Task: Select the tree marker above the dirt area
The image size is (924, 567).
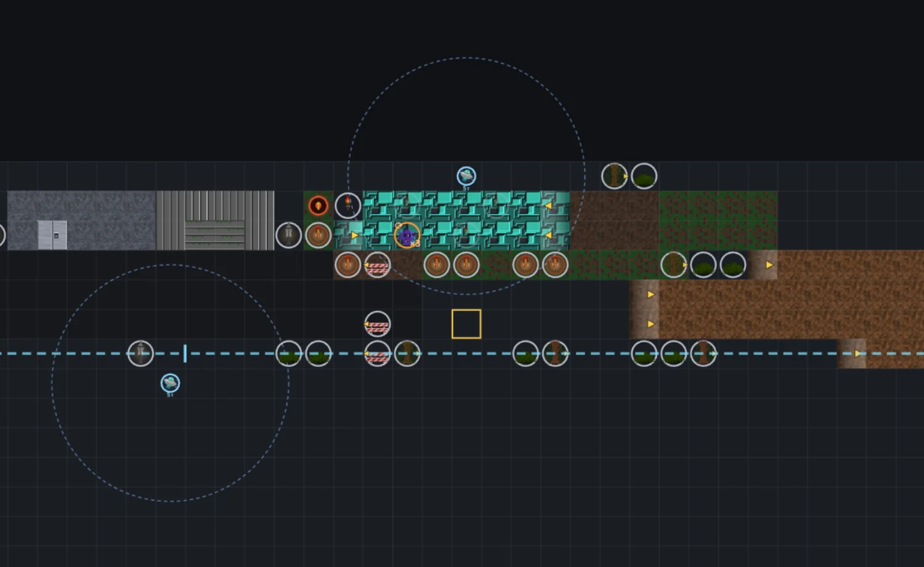Action: pos(614,176)
